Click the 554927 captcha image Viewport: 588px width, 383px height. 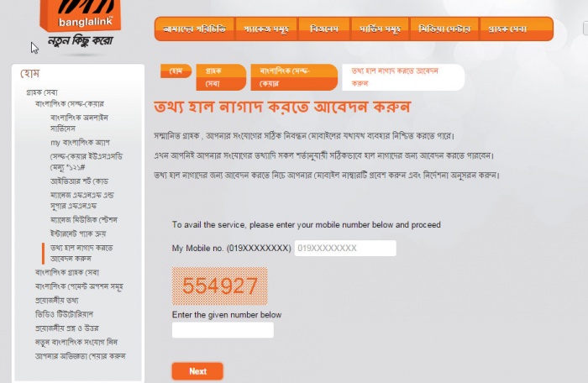220,286
